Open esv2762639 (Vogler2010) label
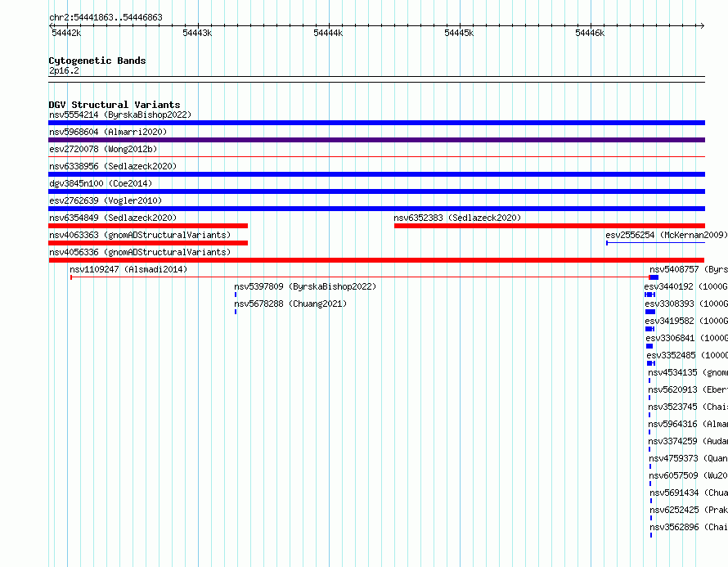728x567 pixels. 106,200
